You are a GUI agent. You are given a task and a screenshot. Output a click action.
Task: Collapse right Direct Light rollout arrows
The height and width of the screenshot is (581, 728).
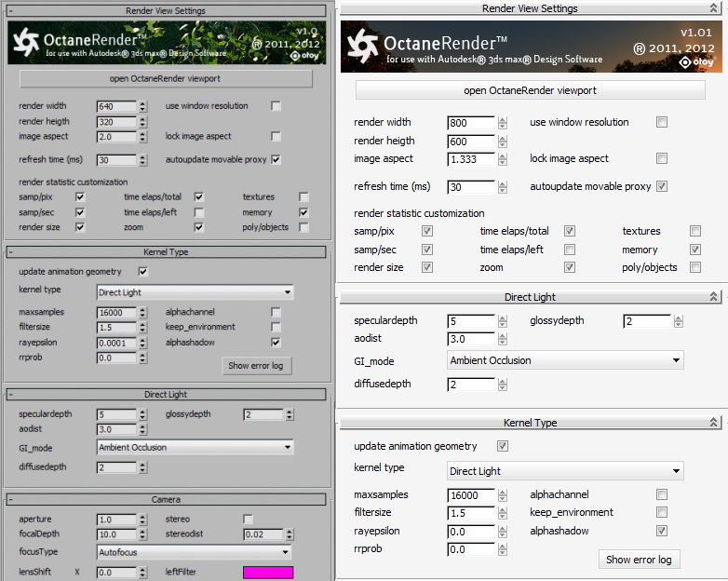[714, 296]
